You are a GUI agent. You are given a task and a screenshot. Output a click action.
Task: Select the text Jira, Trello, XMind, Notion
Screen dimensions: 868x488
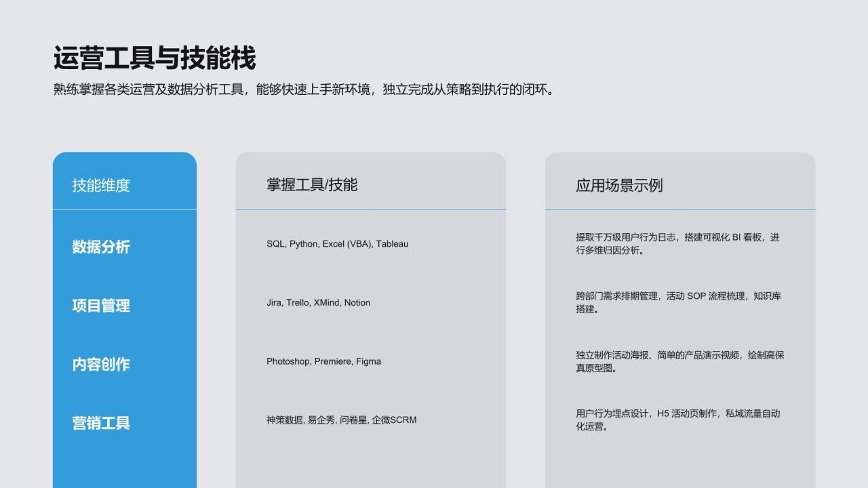(318, 303)
